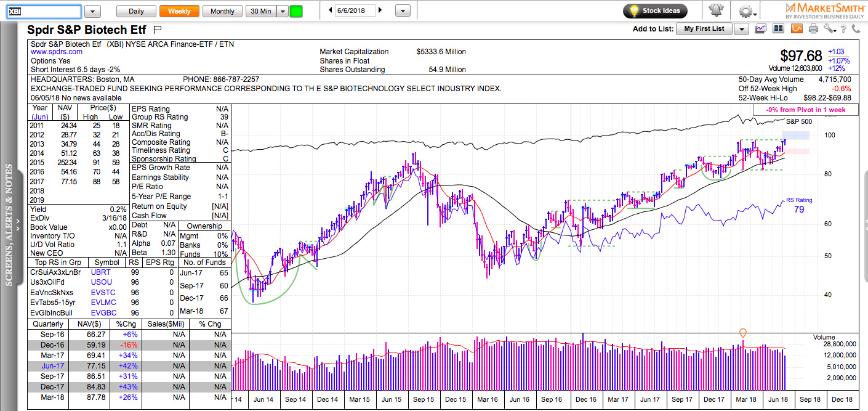Click the blue buy zone swatch

pos(796,135)
